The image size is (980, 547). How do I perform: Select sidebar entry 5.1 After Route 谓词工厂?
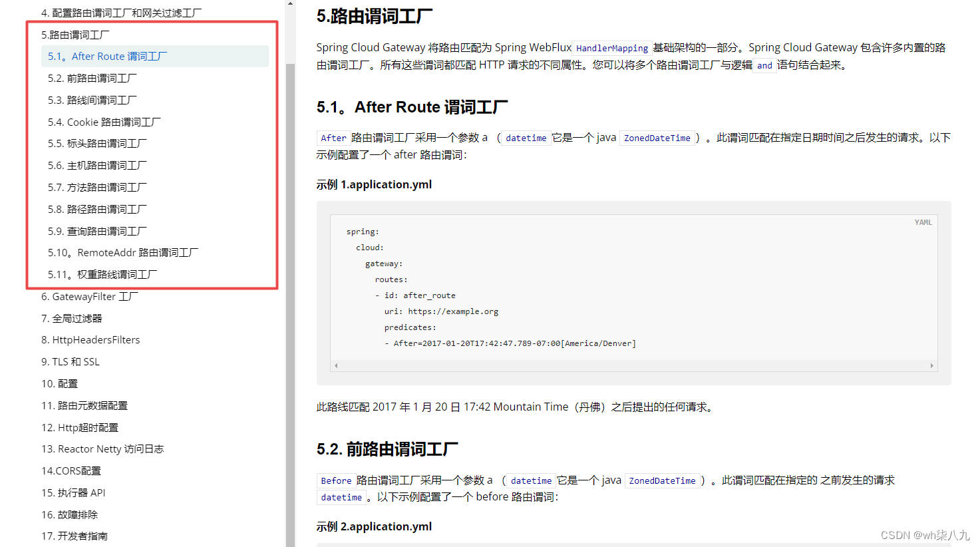coord(154,57)
